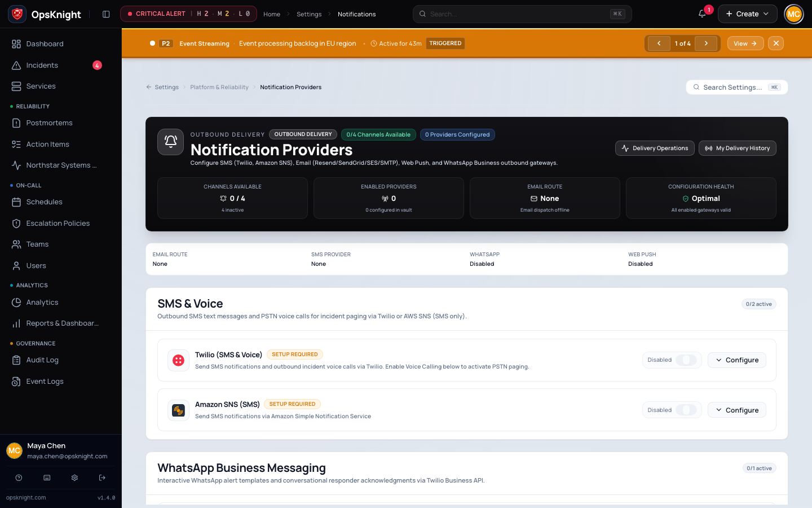Focus the Search Settings field
812x508 pixels.
coord(737,87)
